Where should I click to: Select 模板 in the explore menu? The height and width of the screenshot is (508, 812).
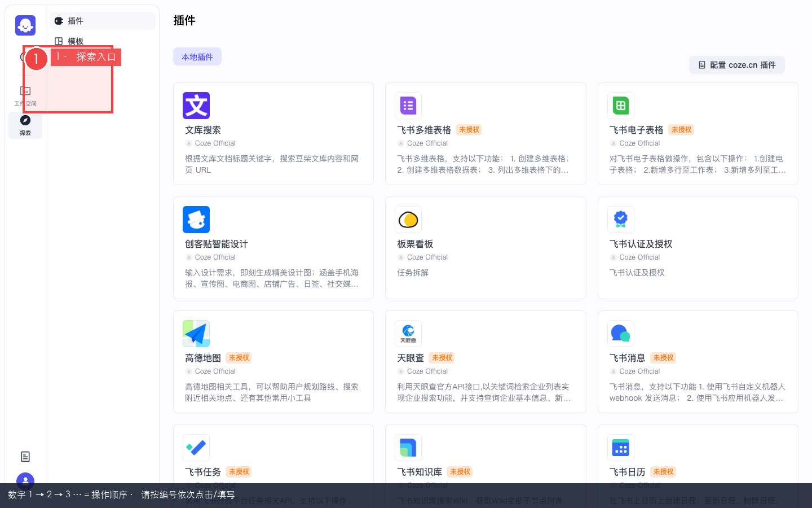click(x=103, y=41)
